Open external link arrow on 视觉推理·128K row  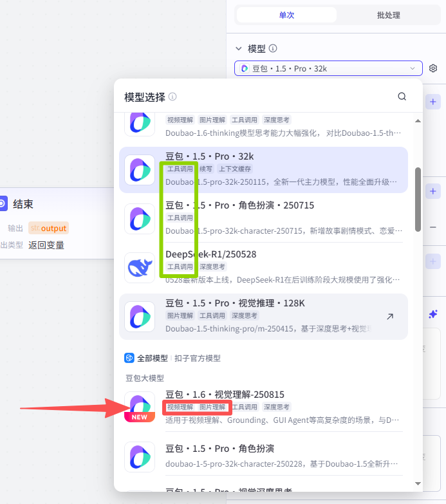[390, 316]
